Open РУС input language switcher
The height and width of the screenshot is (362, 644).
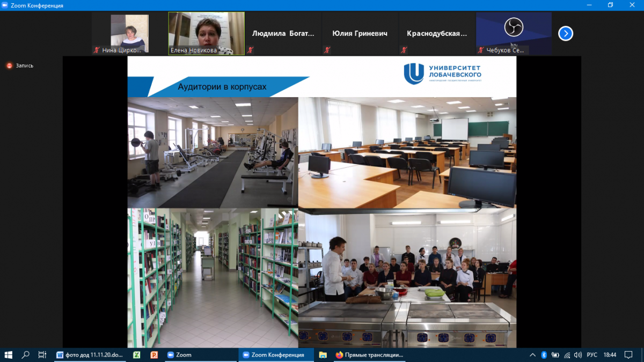pyautogui.click(x=592, y=354)
